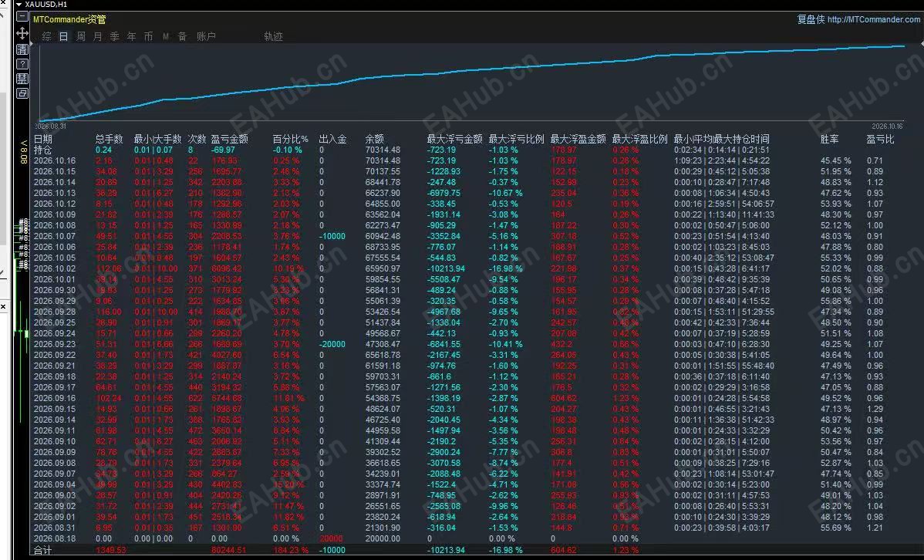Collapse the MTCommander panel with the minus icon
The height and width of the screenshot is (560, 924).
(22, 17)
